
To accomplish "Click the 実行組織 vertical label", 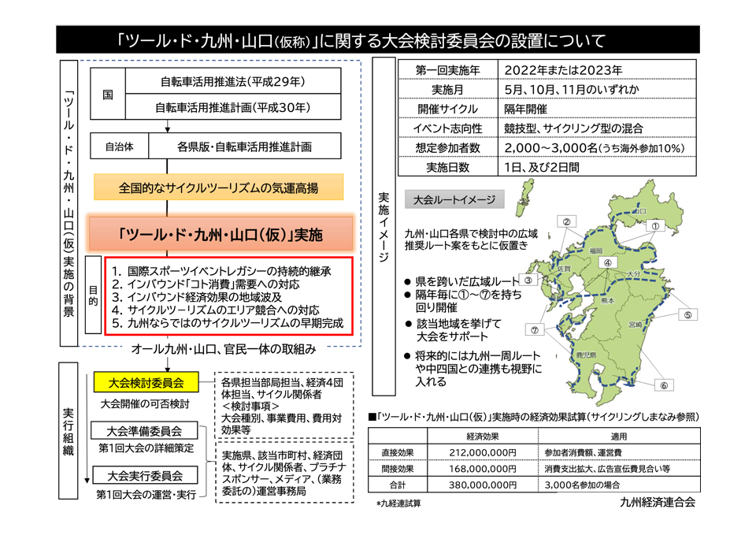I will (x=68, y=431).
